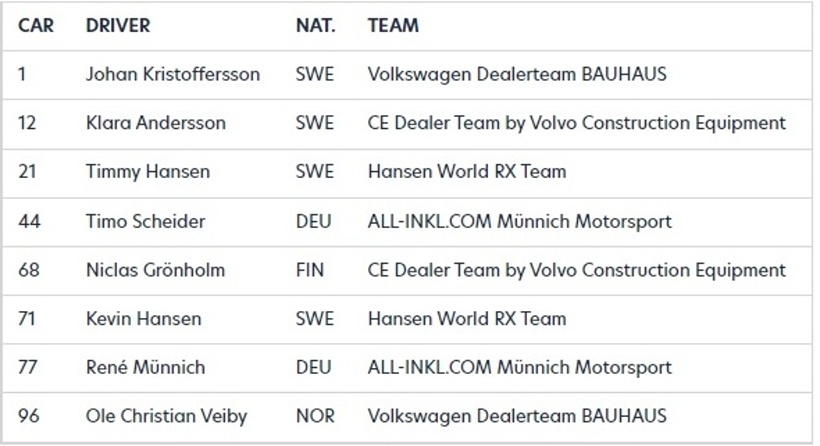Click the NOR nationality cell
Image resolution: width=820 pixels, height=446 pixels.
[315, 416]
